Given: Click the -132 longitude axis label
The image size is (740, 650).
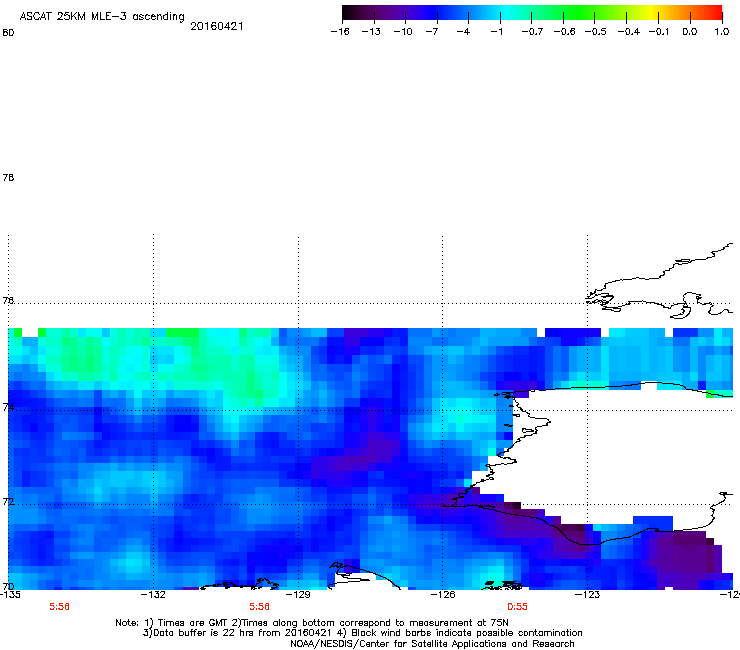Looking at the screenshot, I should pos(153,595).
